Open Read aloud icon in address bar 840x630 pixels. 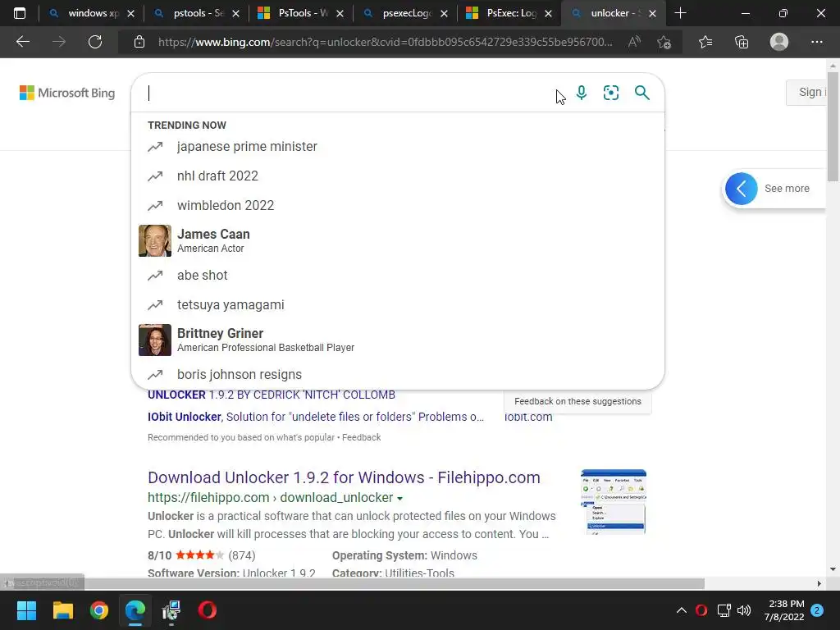tap(634, 42)
